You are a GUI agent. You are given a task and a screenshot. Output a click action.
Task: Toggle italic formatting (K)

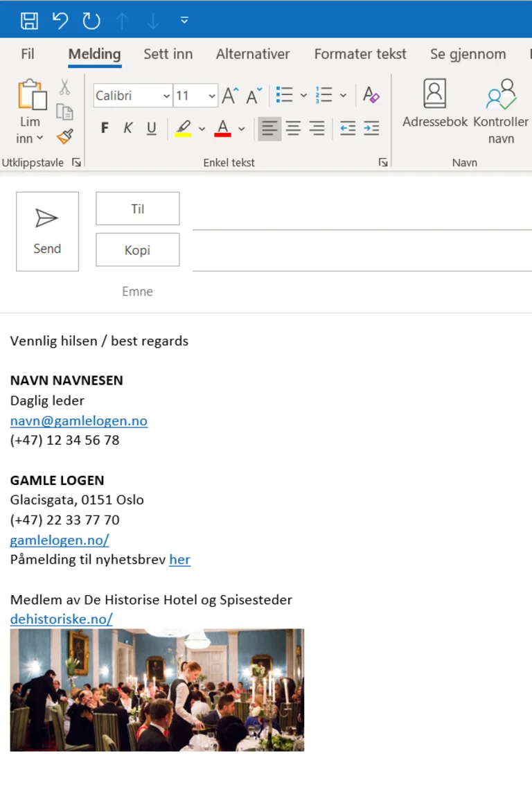coord(128,128)
